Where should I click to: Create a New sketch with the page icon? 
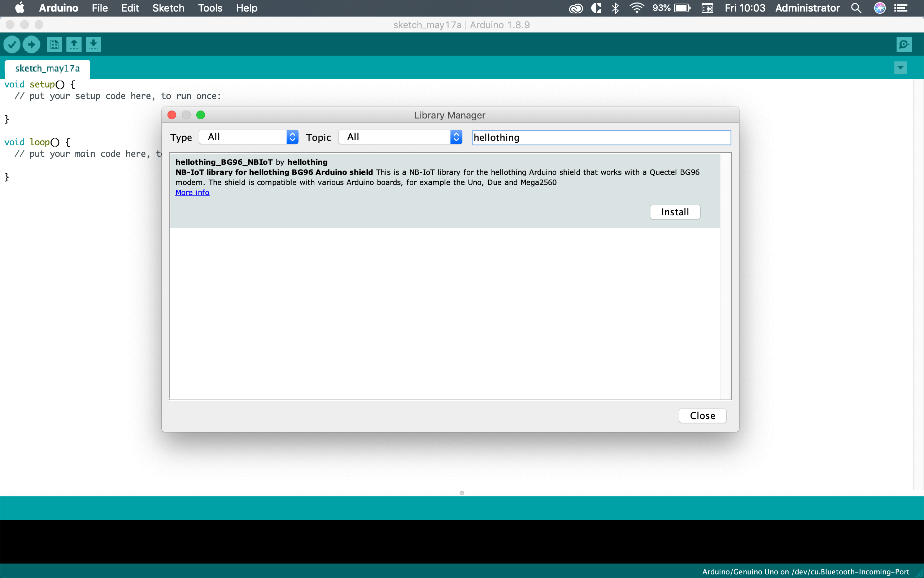pyautogui.click(x=54, y=44)
